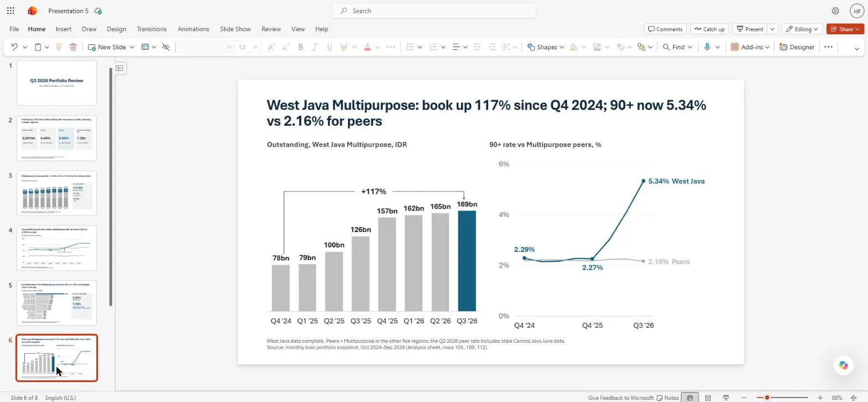Click the Arrange objects icon
The height and width of the screenshot is (402, 868).
[x=641, y=47]
